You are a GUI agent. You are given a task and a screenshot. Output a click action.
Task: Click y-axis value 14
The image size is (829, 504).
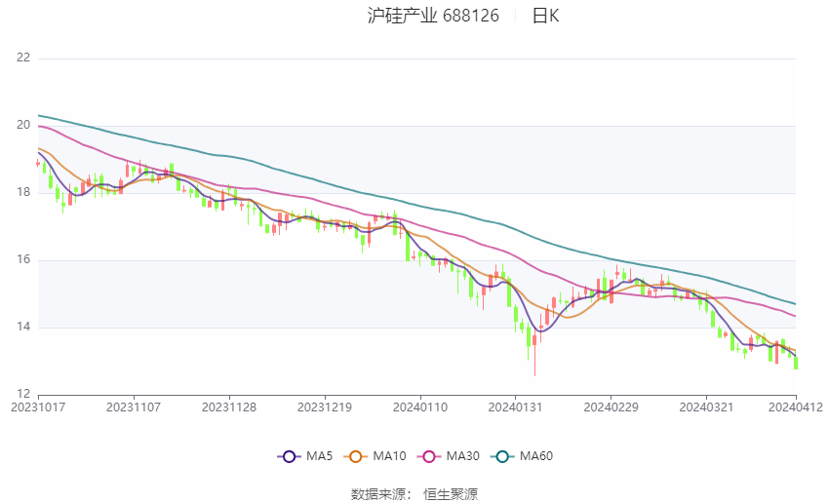tap(23, 327)
